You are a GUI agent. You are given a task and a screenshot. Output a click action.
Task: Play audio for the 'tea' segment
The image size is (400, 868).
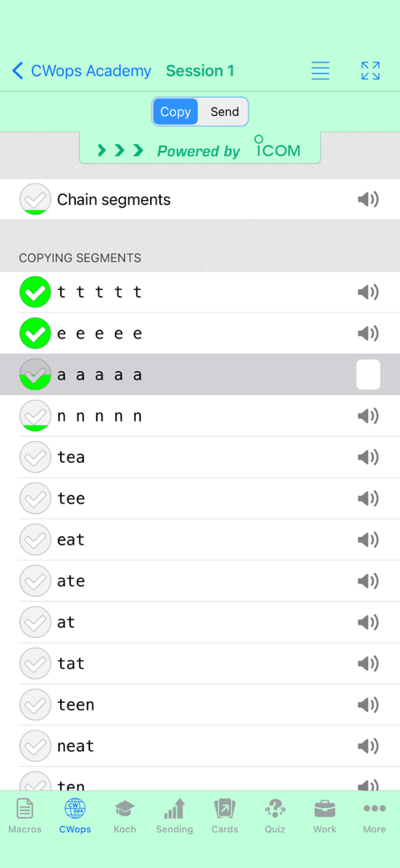coord(367,457)
